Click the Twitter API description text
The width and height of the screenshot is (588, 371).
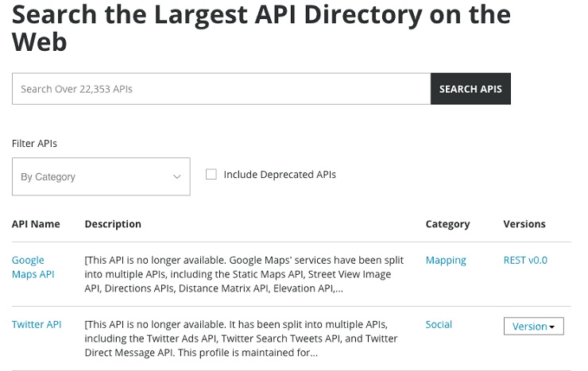pos(241,338)
